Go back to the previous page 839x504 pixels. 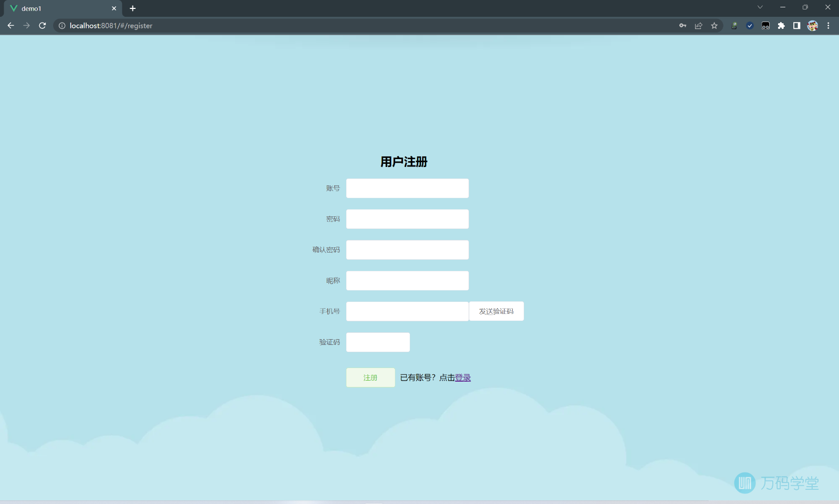[x=11, y=26]
